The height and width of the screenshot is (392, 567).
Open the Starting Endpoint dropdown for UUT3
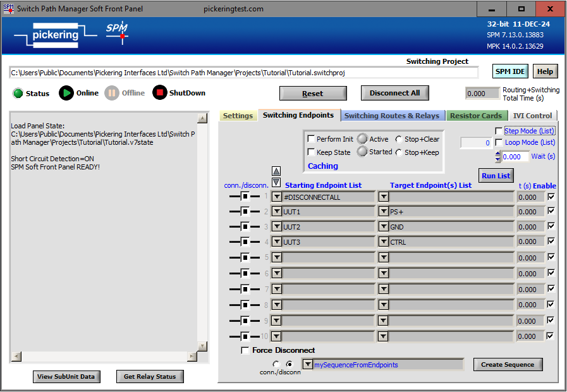(277, 242)
